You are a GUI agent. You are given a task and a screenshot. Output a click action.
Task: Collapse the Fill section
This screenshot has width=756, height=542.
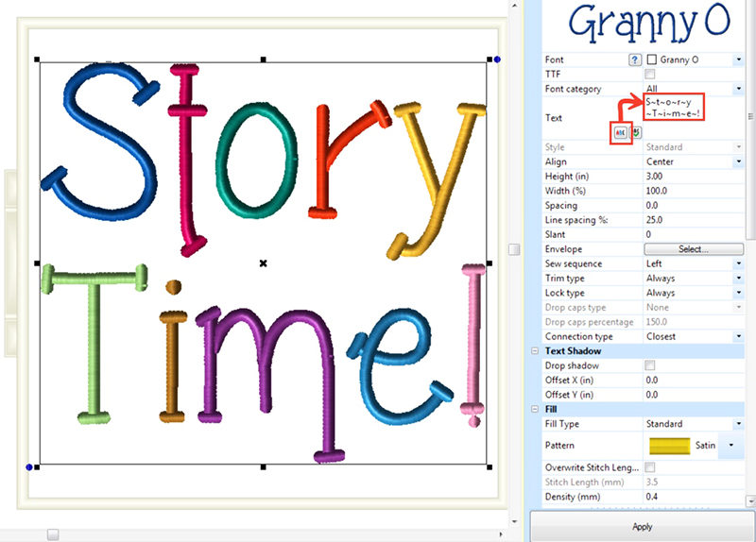(x=535, y=409)
